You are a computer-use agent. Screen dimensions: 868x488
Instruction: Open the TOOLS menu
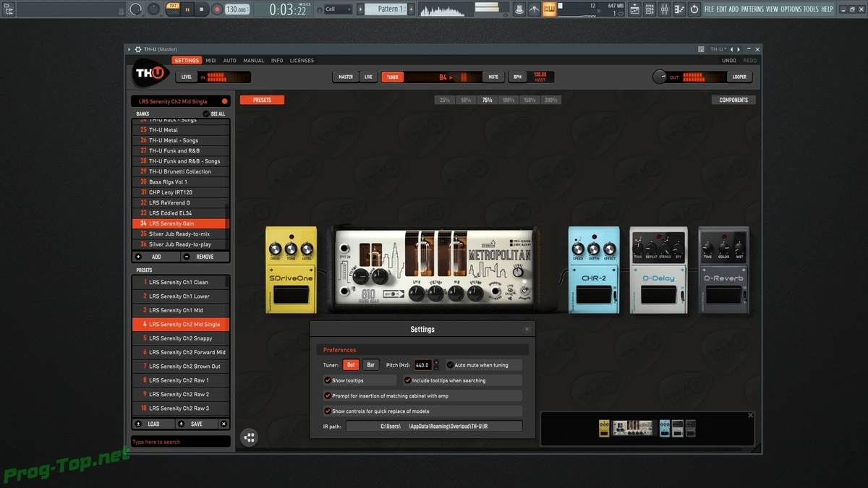click(x=811, y=9)
